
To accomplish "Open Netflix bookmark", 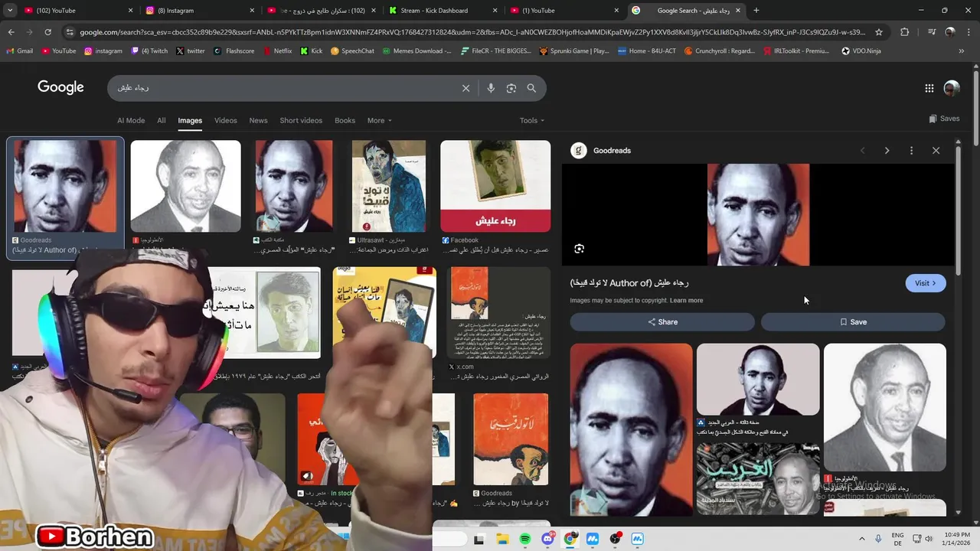I will click(x=277, y=51).
